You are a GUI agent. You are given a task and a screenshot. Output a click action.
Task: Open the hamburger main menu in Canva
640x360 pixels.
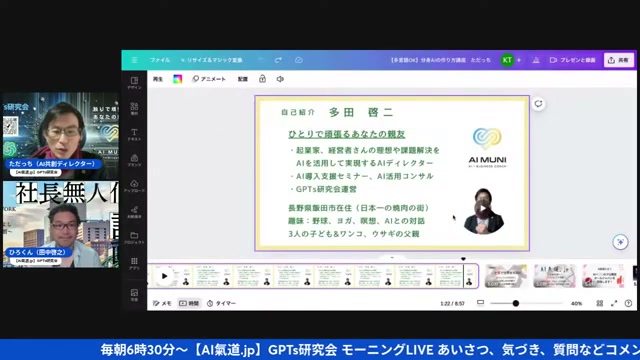click(134, 60)
